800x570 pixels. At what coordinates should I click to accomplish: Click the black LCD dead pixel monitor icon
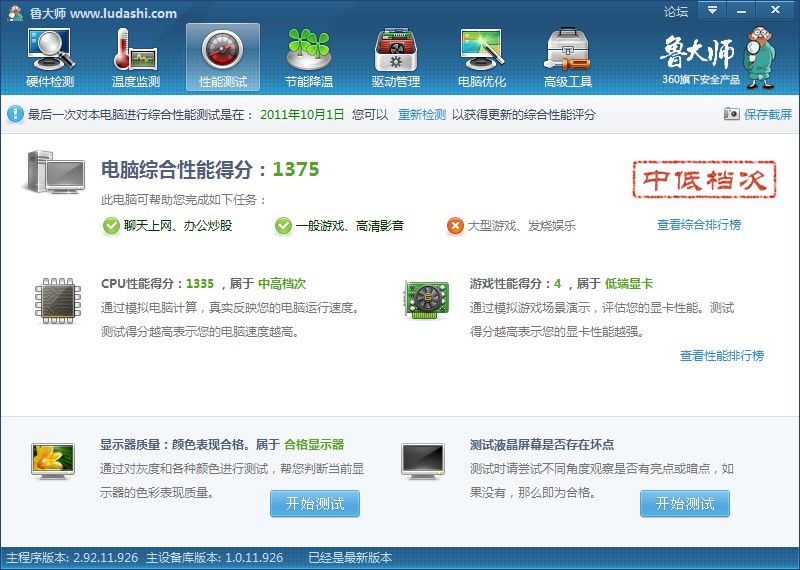coord(423,460)
